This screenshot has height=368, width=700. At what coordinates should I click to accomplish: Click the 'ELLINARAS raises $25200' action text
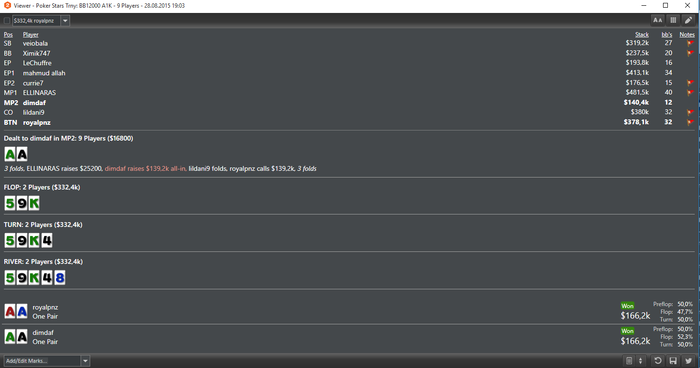(x=64, y=168)
